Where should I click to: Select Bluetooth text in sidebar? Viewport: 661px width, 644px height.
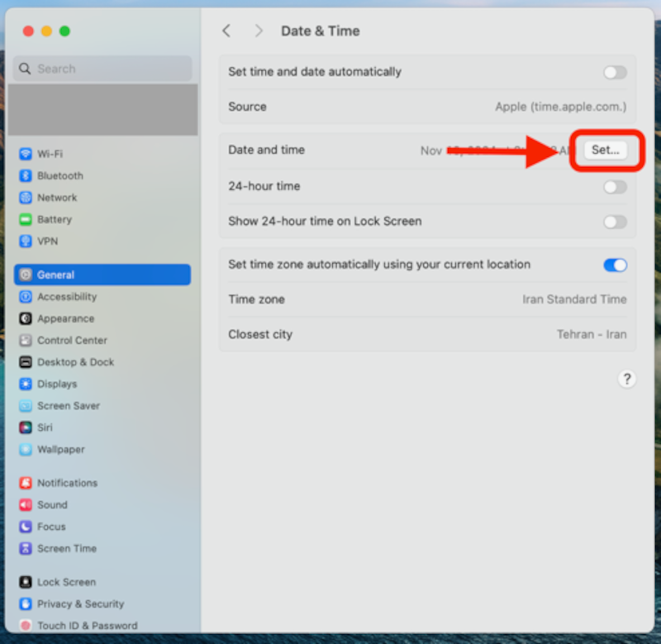point(60,175)
